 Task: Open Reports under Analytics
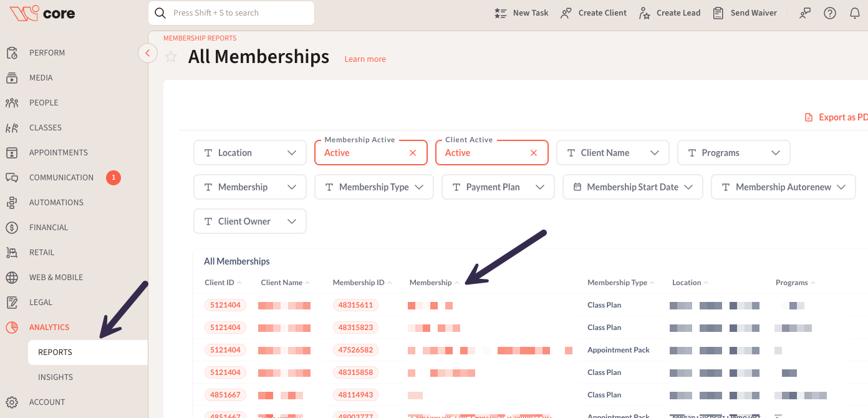tap(55, 352)
